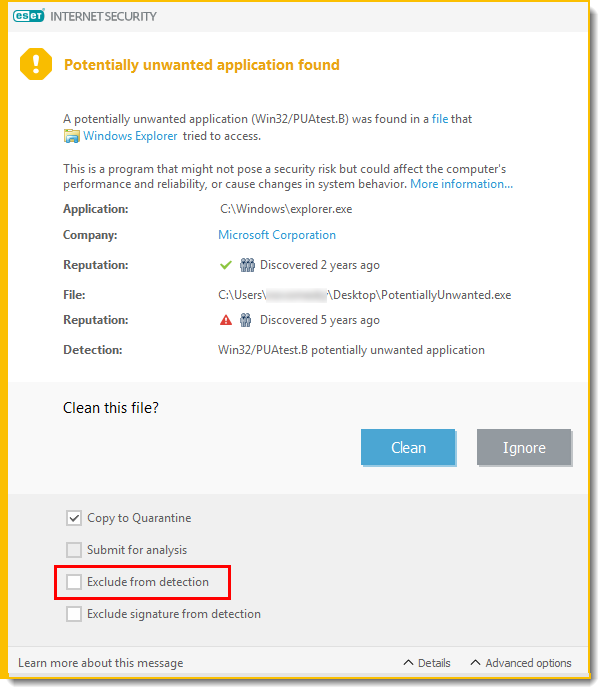Open the Microsoft Corporation link
605x694 pixels.
(277, 235)
